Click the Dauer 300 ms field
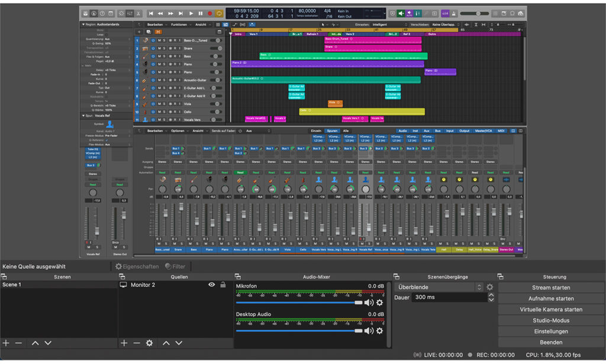 point(449,297)
